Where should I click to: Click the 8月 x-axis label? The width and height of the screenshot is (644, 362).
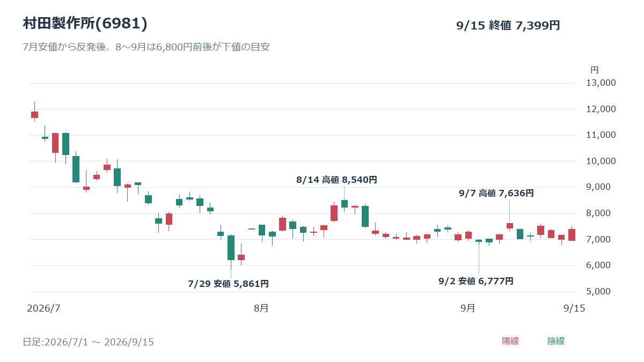click(261, 308)
